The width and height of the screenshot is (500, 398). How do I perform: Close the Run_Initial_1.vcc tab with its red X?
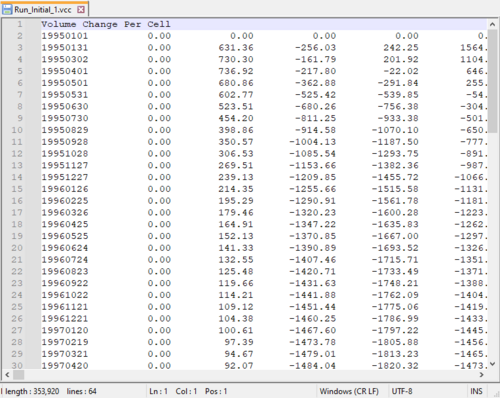click(x=81, y=10)
